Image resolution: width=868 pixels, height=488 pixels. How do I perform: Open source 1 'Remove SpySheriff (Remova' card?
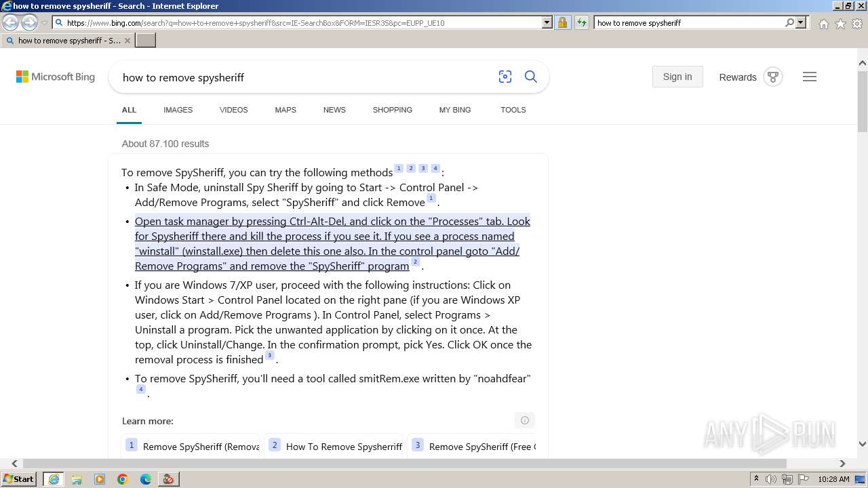[191, 446]
